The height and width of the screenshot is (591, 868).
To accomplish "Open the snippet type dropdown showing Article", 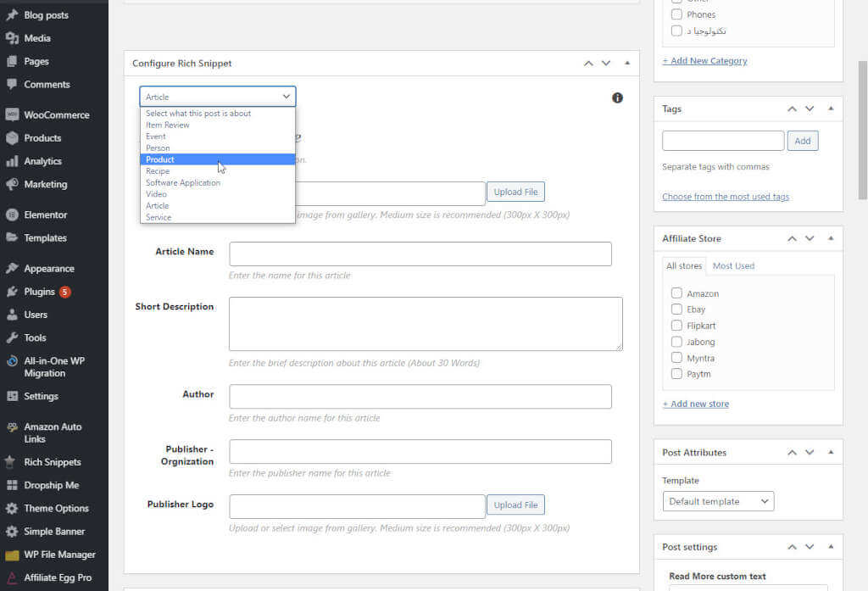I will point(218,97).
